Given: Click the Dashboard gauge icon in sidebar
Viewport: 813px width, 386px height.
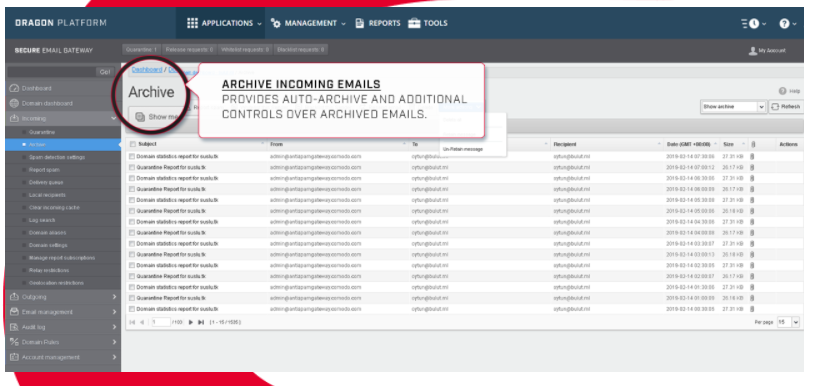Looking at the screenshot, I should 15,88.
